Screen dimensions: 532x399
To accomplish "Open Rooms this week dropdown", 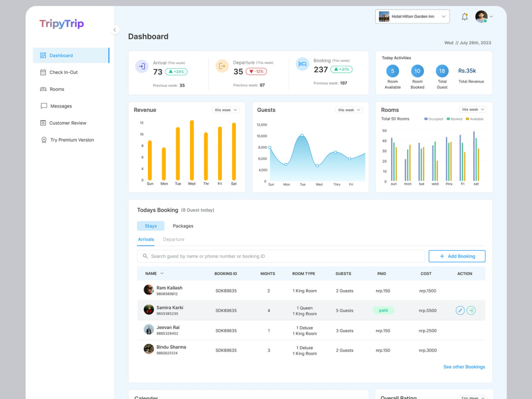I will (473, 109).
